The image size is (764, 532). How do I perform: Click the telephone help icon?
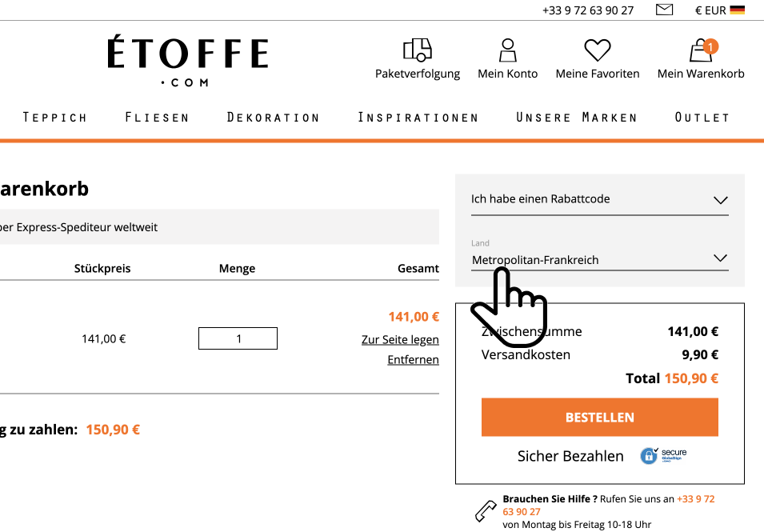coord(486,510)
